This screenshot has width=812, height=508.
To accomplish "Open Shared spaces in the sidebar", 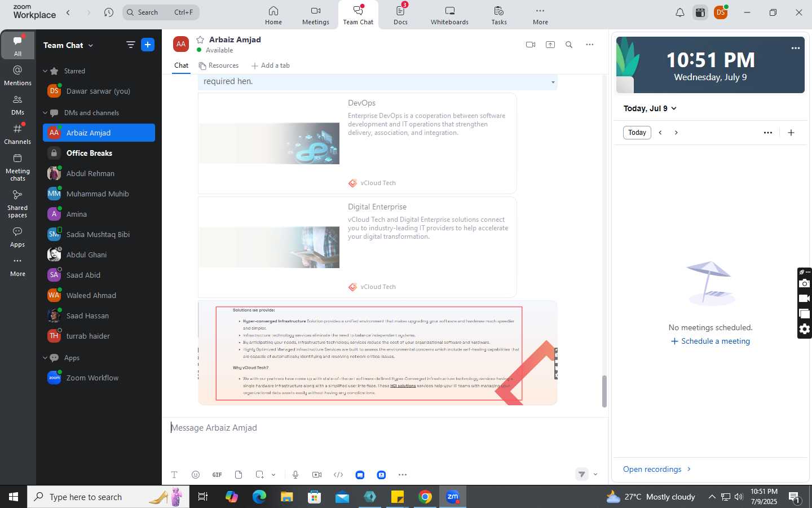I will click(x=17, y=204).
